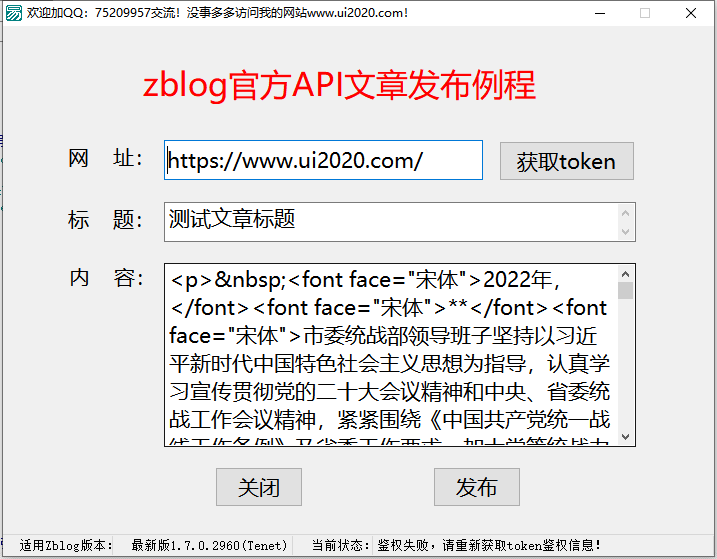717x559 pixels.
Task: Click status bar text 适用Zblog版本
Action: pyautogui.click(x=66, y=545)
